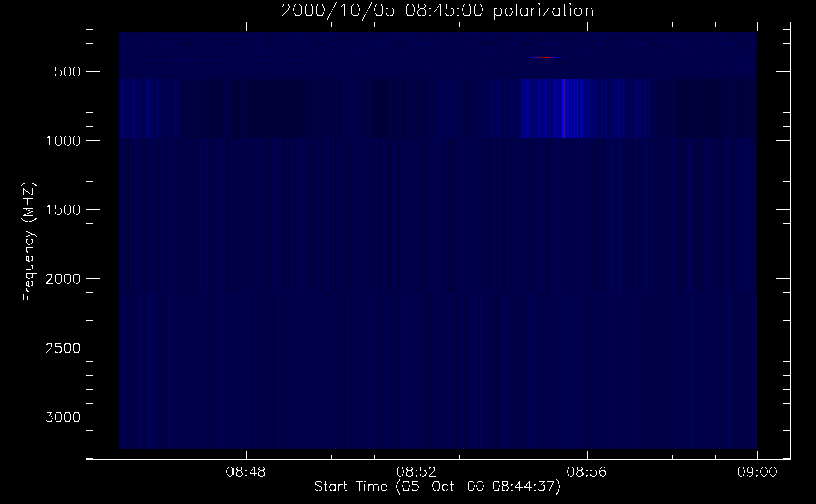Click the plot title '2000/10/05 08:45:00 polarization'
The image size is (816, 504).
[x=437, y=11]
